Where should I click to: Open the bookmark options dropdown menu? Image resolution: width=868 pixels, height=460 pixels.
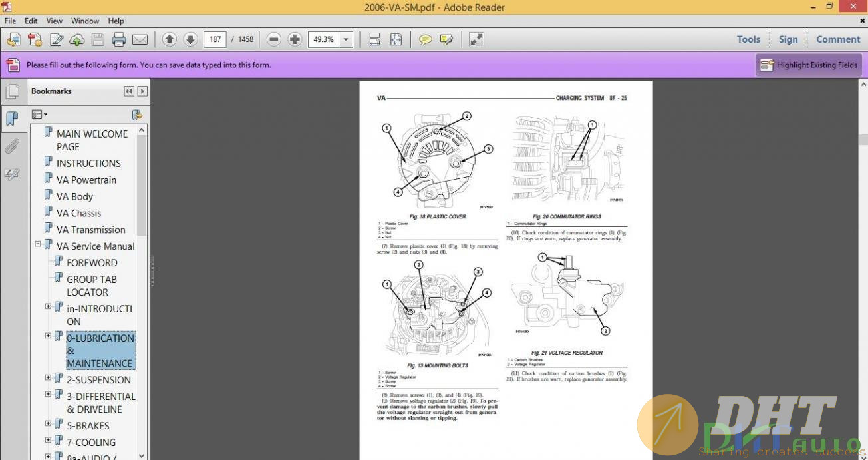[x=39, y=115]
